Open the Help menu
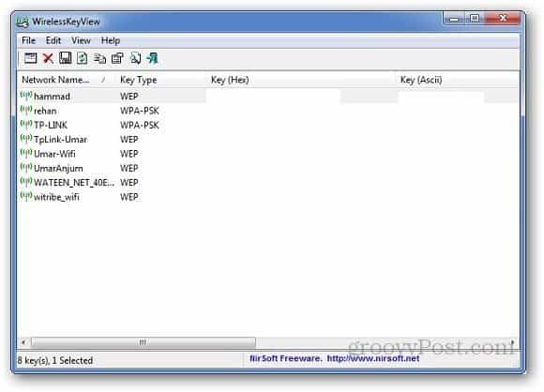The width and height of the screenshot is (544, 392). [111, 40]
